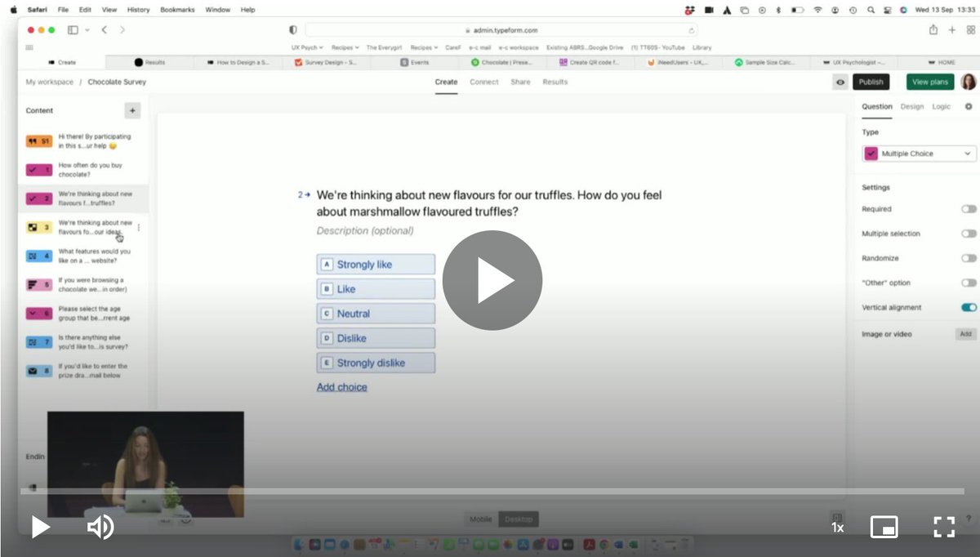Switch to the Design panel tab
This screenshot has height=557, width=980.
[x=912, y=106]
